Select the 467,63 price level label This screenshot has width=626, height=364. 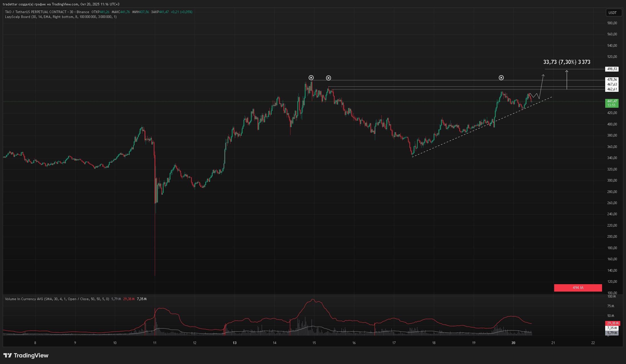tap(612, 84)
